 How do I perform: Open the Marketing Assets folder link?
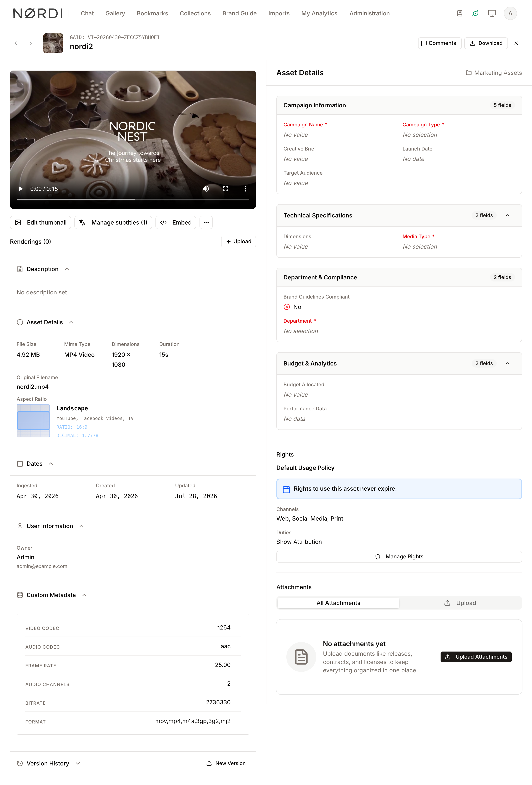click(494, 73)
